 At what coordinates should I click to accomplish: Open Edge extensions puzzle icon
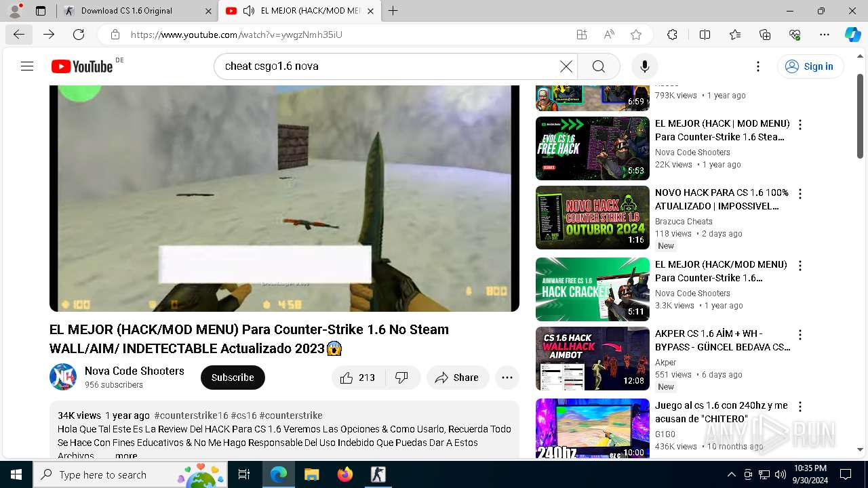pyautogui.click(x=672, y=35)
